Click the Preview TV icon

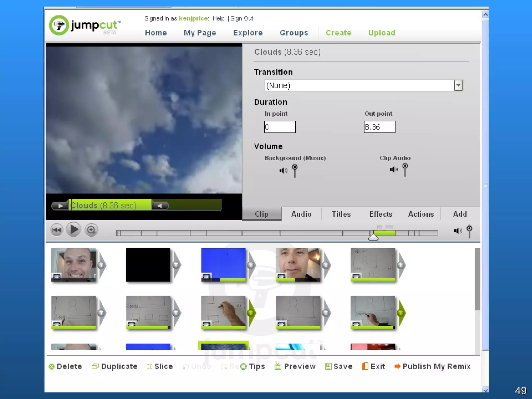coord(278,366)
